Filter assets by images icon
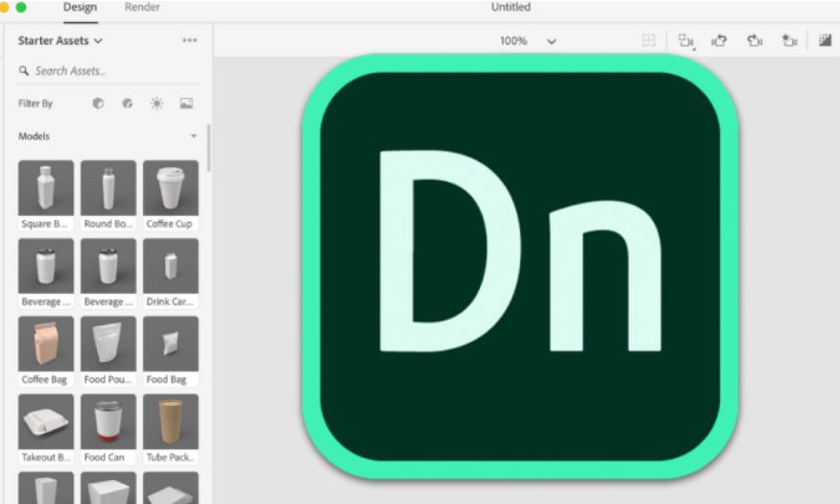The height and width of the screenshot is (504, 840). pos(186,104)
